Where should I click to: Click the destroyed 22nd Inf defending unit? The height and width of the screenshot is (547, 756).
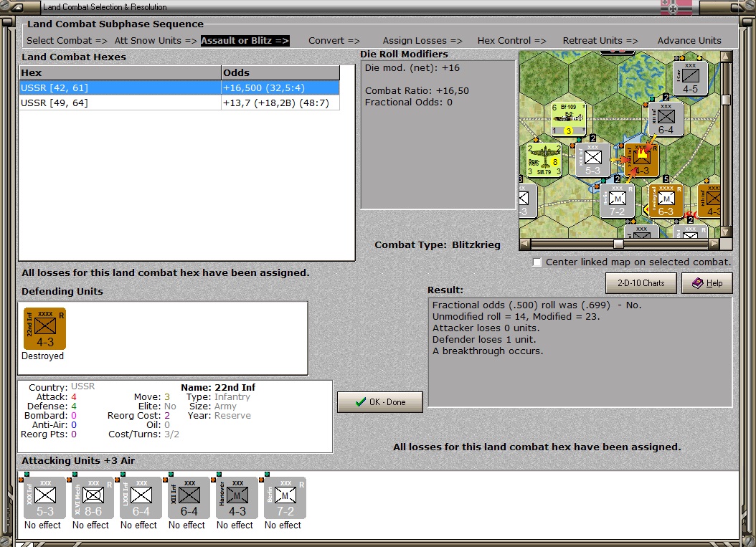point(44,329)
